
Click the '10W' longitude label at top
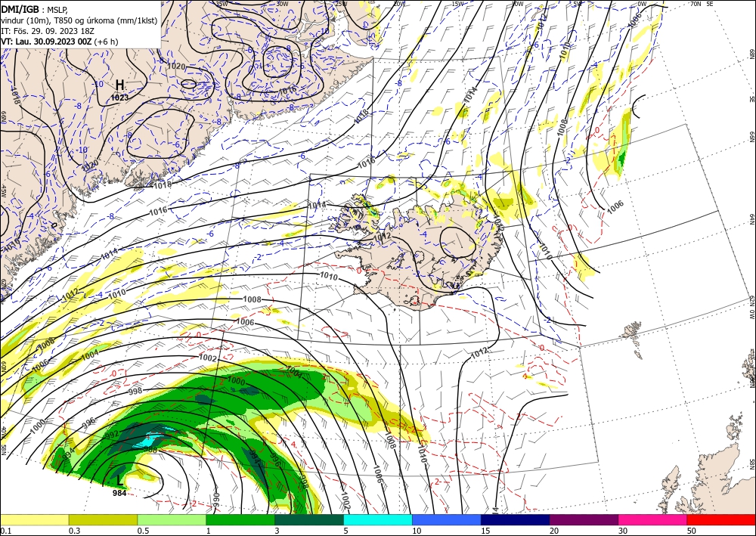tap(517, 3)
